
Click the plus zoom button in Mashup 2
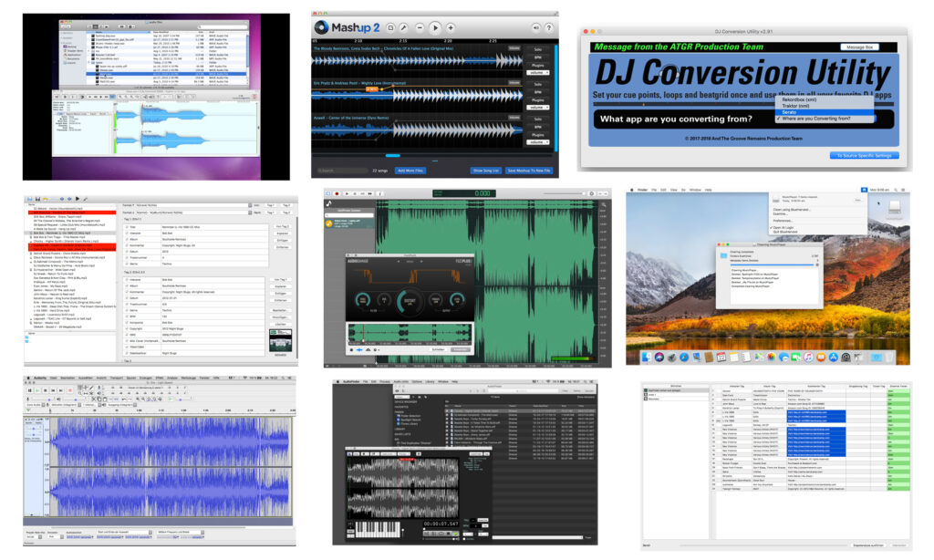coord(451,27)
